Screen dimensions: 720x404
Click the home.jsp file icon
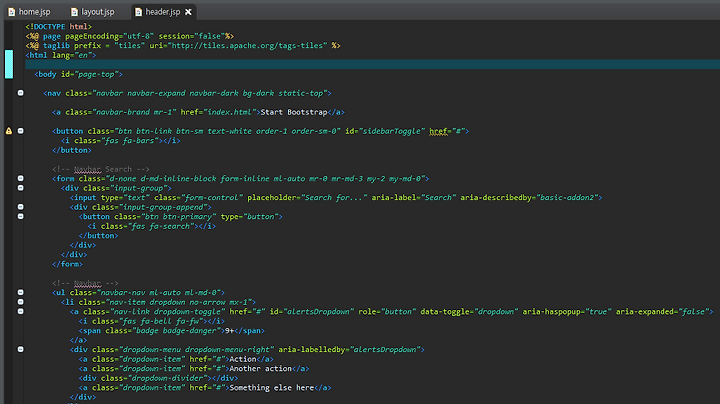(12, 12)
